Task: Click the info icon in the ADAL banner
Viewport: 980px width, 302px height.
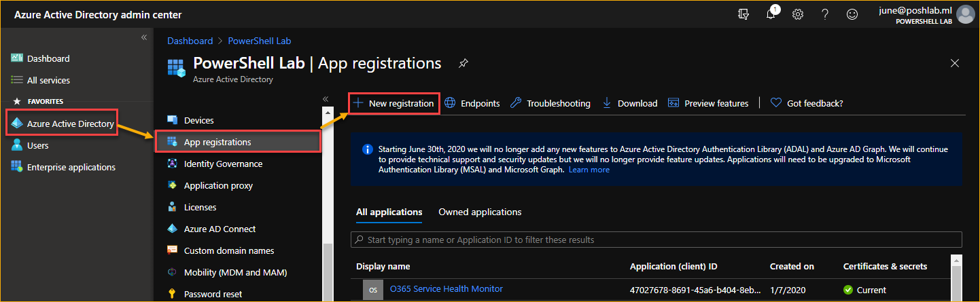Action: 368,149
